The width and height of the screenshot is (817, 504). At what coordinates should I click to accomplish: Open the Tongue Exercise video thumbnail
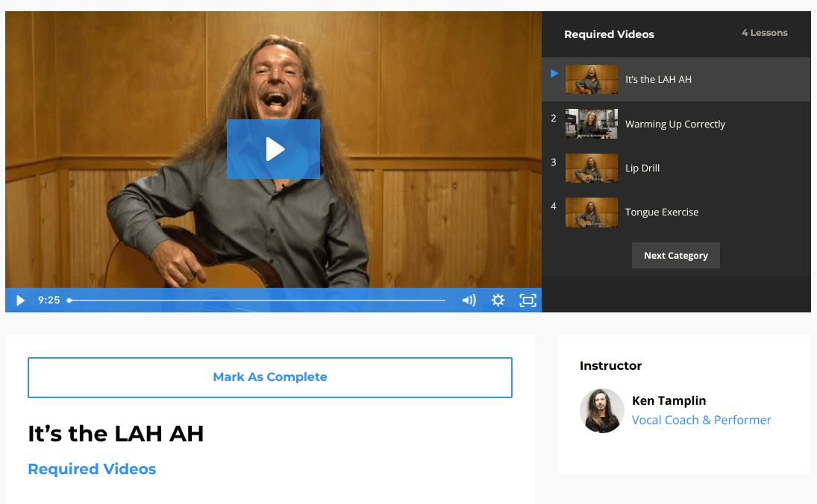click(591, 212)
